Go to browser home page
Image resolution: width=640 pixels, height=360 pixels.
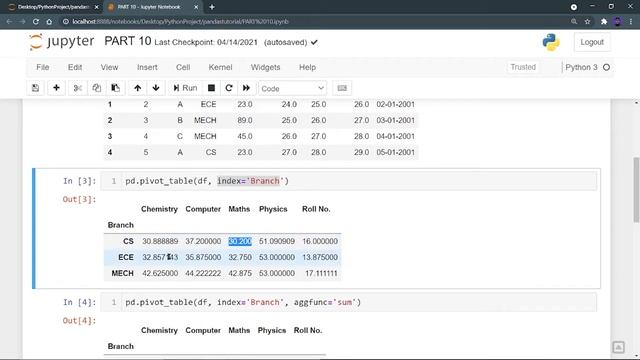(x=49, y=22)
